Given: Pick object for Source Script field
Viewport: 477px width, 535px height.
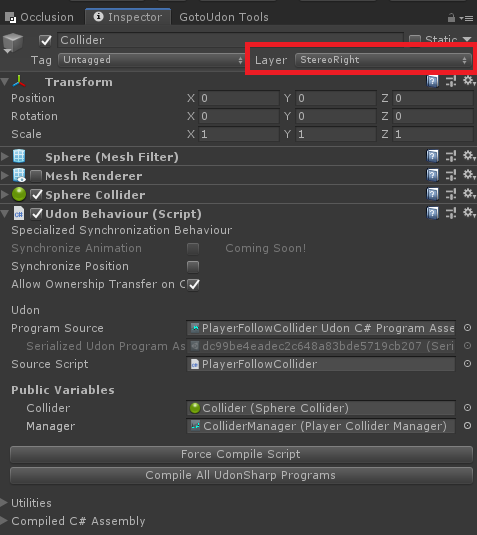Looking at the screenshot, I should click(467, 364).
